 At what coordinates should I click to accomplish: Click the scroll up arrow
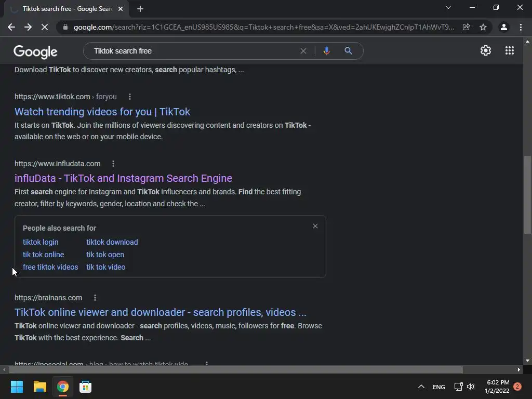coord(527,42)
